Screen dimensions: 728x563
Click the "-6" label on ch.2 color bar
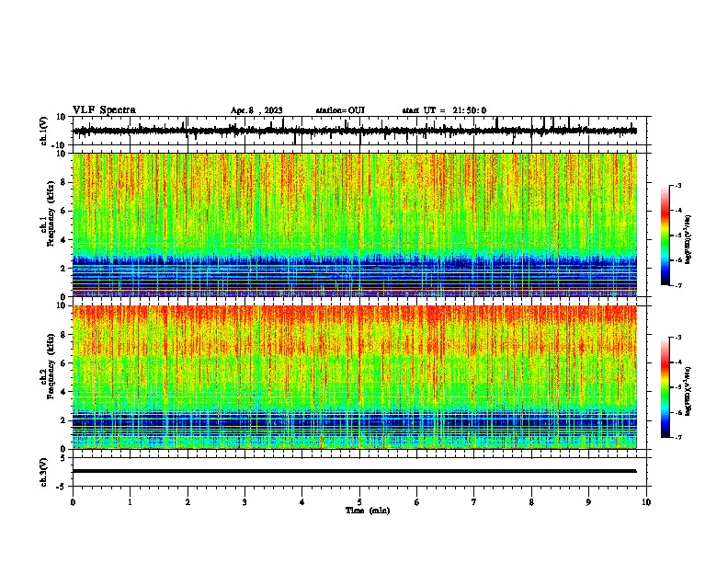(678, 412)
